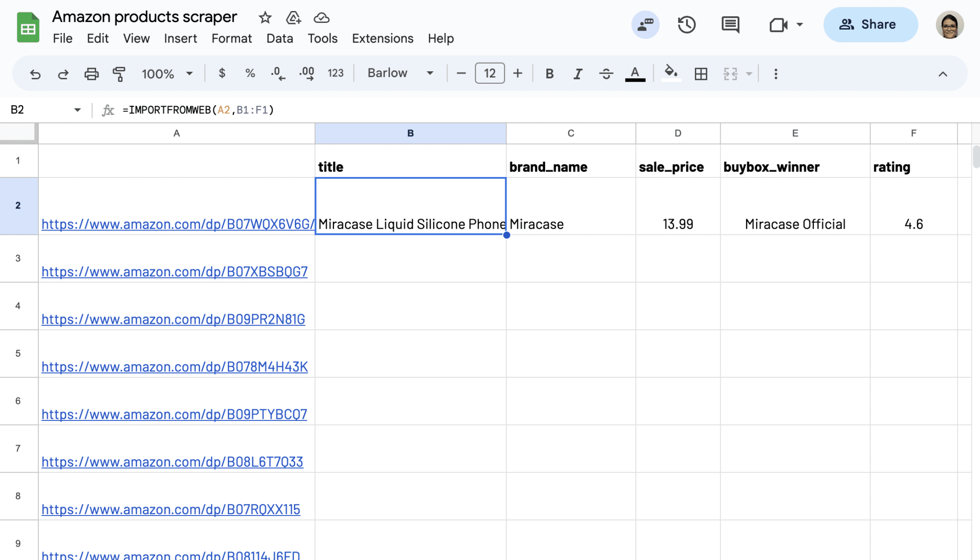Image resolution: width=980 pixels, height=560 pixels.
Task: Select the Paint format tool
Action: (119, 74)
